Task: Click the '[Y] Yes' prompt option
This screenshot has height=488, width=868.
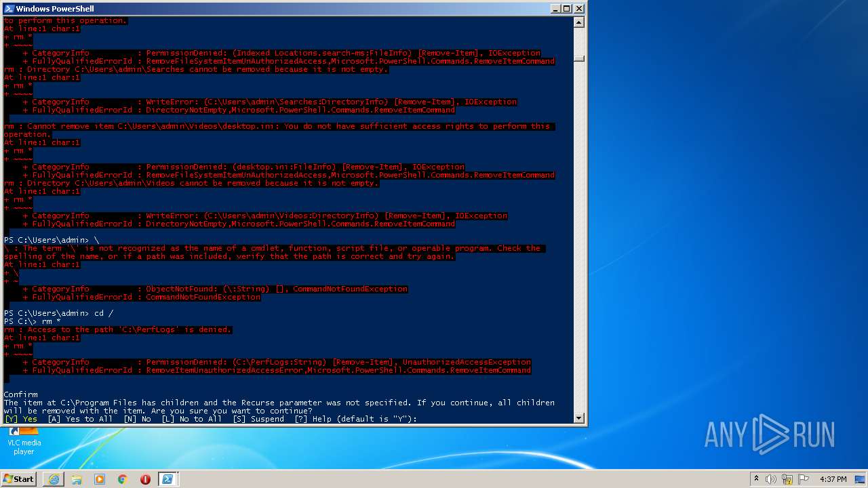Action: tap(21, 419)
